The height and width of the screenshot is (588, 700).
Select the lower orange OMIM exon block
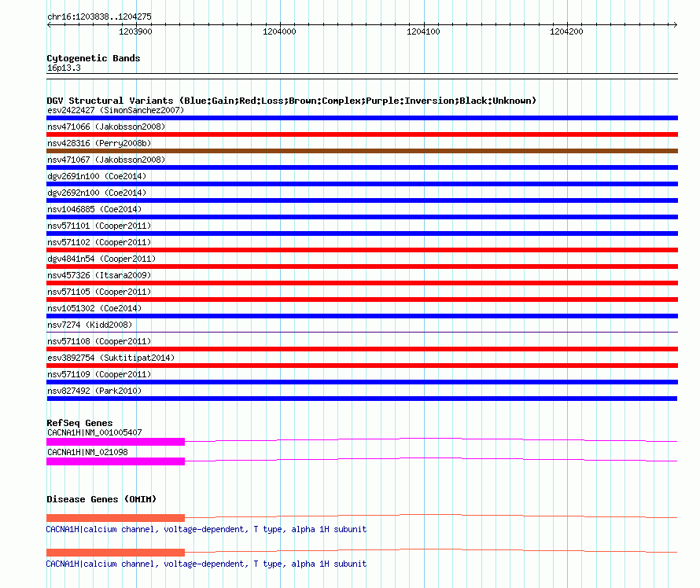(x=116, y=553)
